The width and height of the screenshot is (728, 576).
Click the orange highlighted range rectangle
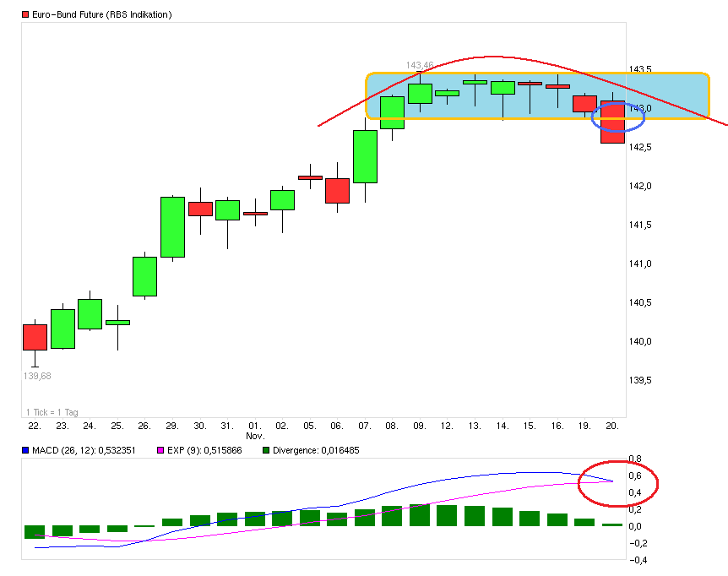click(x=536, y=95)
